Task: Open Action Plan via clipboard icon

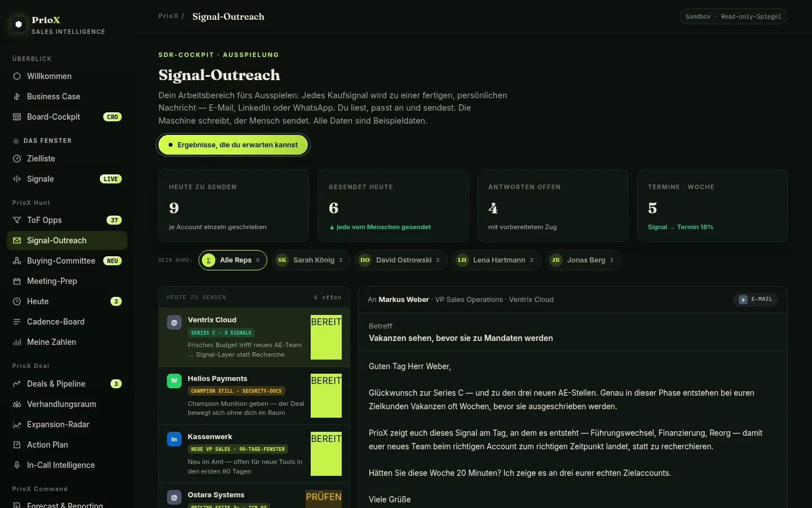Action: (x=17, y=445)
